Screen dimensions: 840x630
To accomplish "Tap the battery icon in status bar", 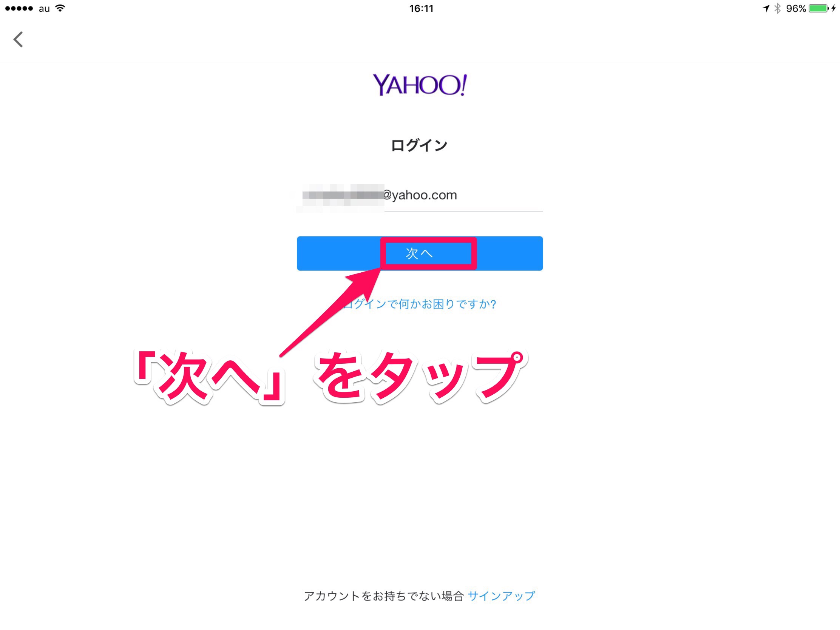I will (818, 8).
